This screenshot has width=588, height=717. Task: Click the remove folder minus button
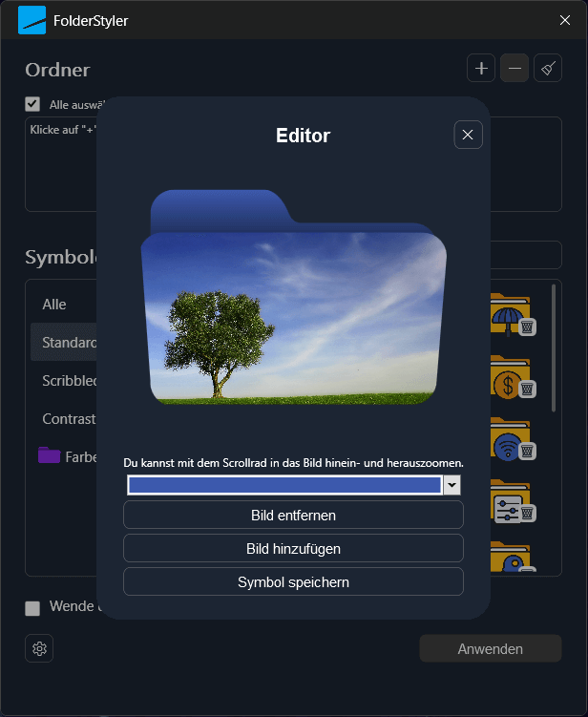pos(514,68)
